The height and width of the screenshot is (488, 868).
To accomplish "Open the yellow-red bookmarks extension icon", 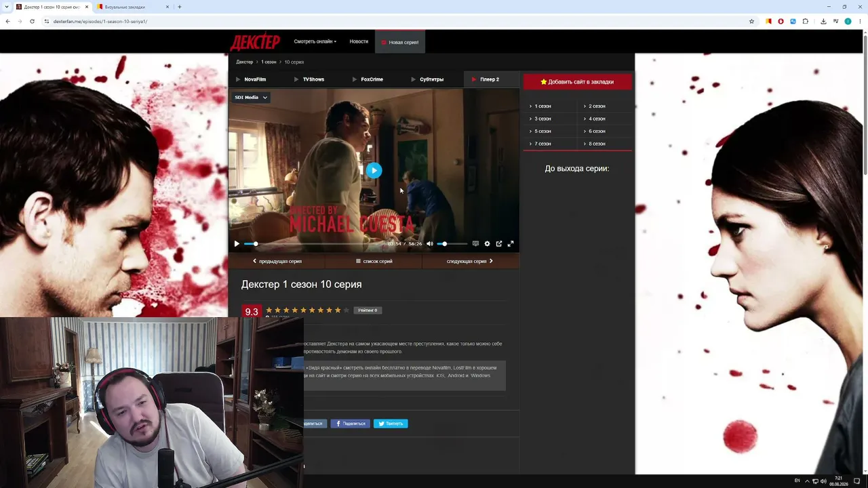I will point(768,21).
